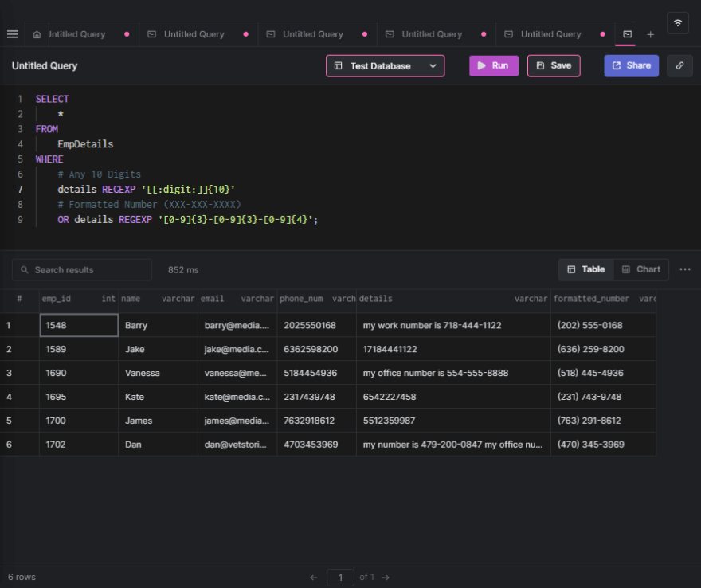Select phone number cell 6362598200
Image resolution: width=701 pixels, height=588 pixels.
point(316,349)
